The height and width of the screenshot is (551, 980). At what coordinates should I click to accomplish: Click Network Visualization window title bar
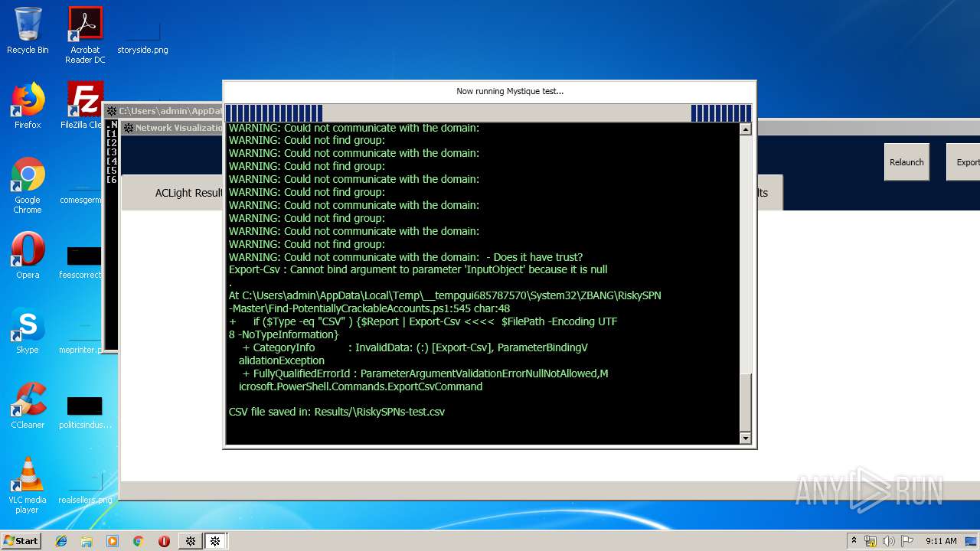pos(173,128)
